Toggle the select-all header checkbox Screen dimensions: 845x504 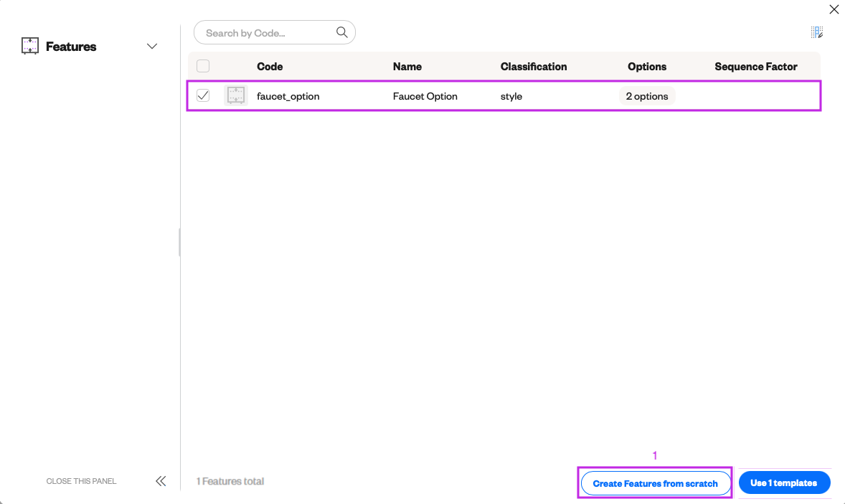[x=203, y=66]
